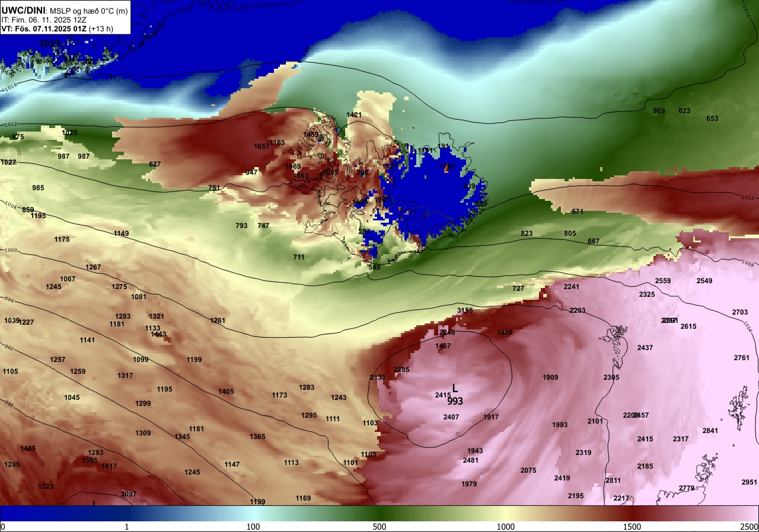Viewport: 759px width, 532px height.
Task: Click the 100 label on color scale
Action: pos(253,527)
